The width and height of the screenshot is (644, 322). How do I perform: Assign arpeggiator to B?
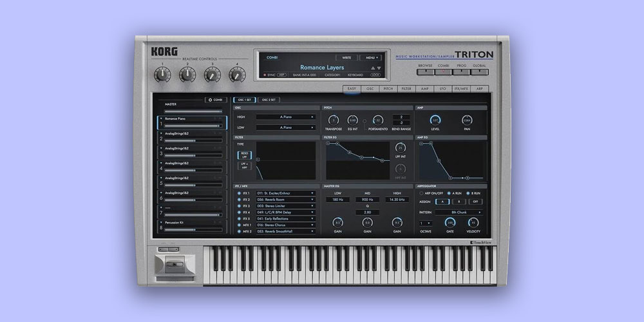point(459,202)
